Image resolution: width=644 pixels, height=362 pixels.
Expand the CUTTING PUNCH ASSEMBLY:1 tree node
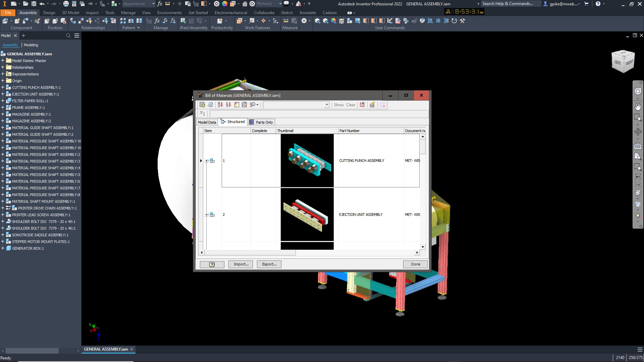3,87
